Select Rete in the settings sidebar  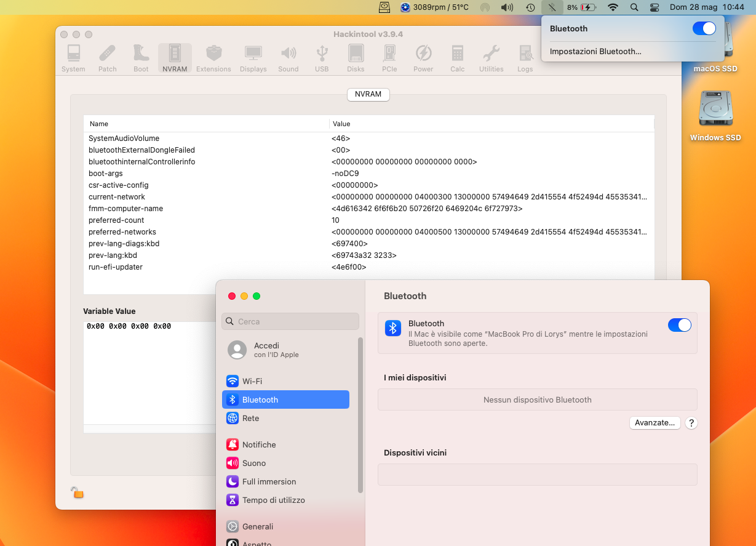click(285, 418)
